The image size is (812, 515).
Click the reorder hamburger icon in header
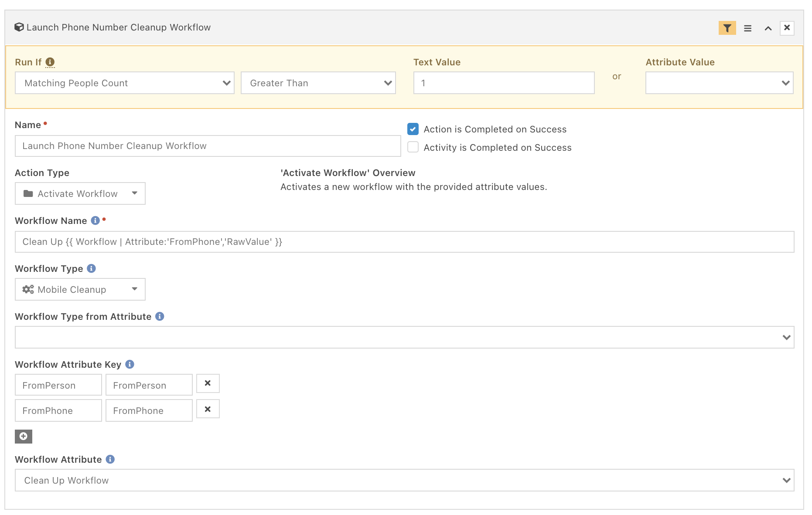(747, 28)
